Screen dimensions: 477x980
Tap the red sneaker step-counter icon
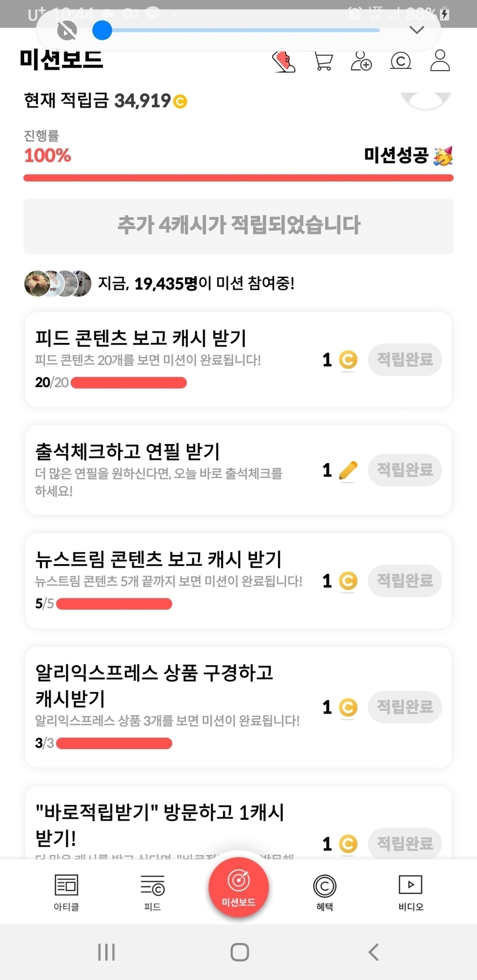283,61
